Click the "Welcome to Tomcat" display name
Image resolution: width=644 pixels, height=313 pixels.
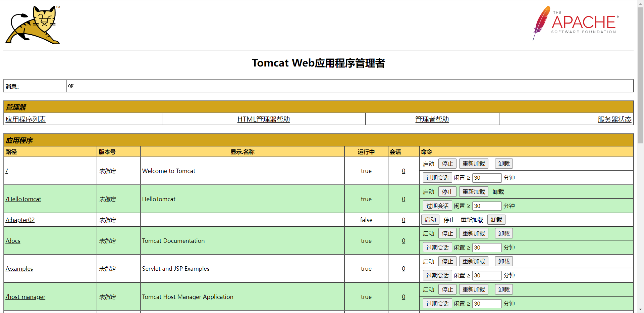coord(169,171)
